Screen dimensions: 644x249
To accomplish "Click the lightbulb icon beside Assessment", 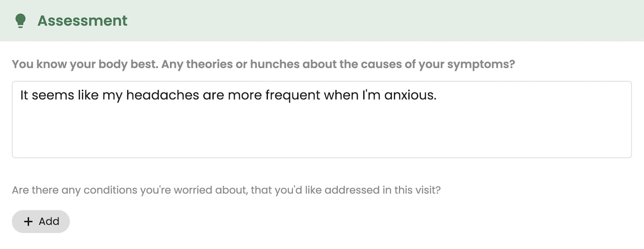I will point(20,21).
